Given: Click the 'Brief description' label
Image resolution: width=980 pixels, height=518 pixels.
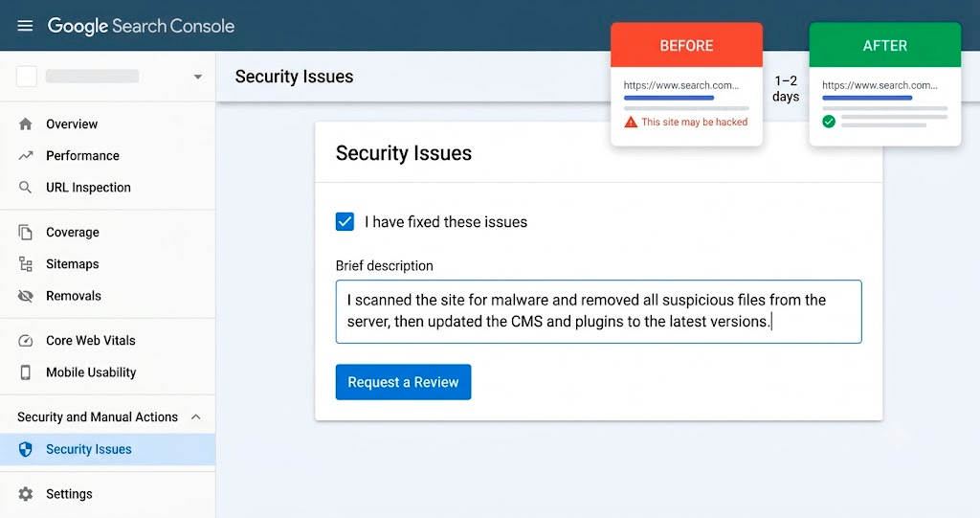Looking at the screenshot, I should [385, 266].
